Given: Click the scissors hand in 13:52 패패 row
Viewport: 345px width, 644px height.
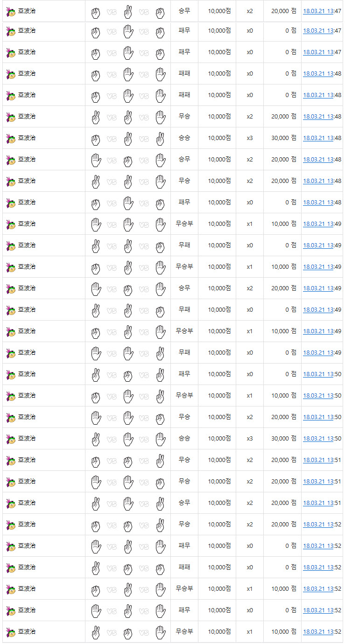Looking at the screenshot, I should click(x=96, y=568).
